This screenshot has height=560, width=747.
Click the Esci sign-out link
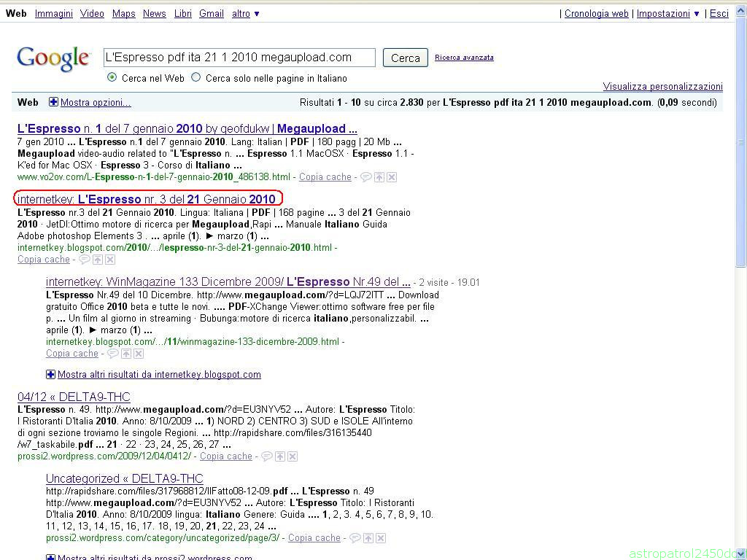[x=719, y=14]
